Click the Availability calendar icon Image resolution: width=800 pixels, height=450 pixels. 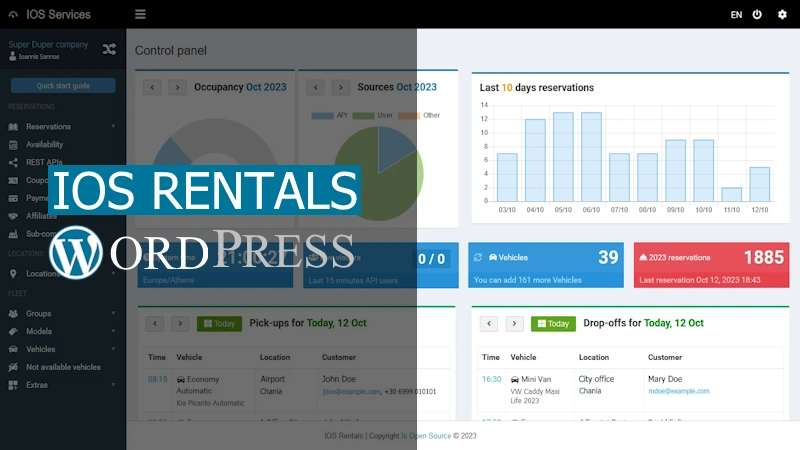[x=13, y=144]
